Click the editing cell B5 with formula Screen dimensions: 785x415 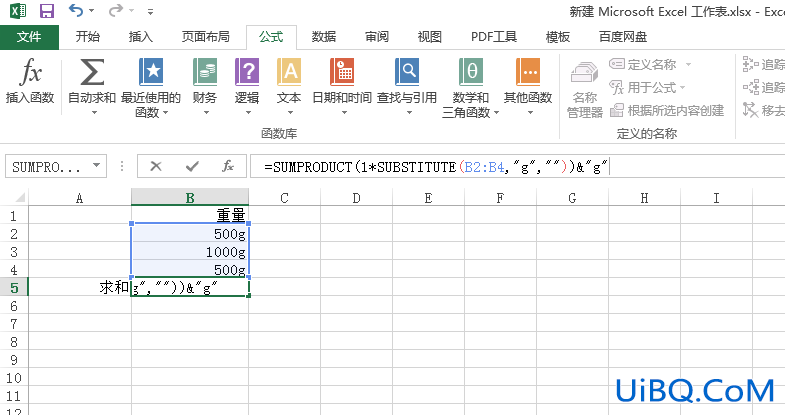(190, 288)
